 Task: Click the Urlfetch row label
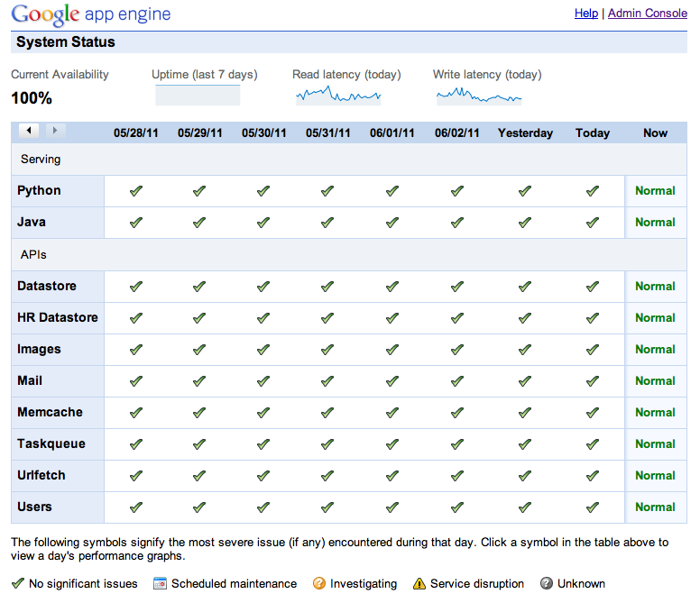[x=41, y=475]
